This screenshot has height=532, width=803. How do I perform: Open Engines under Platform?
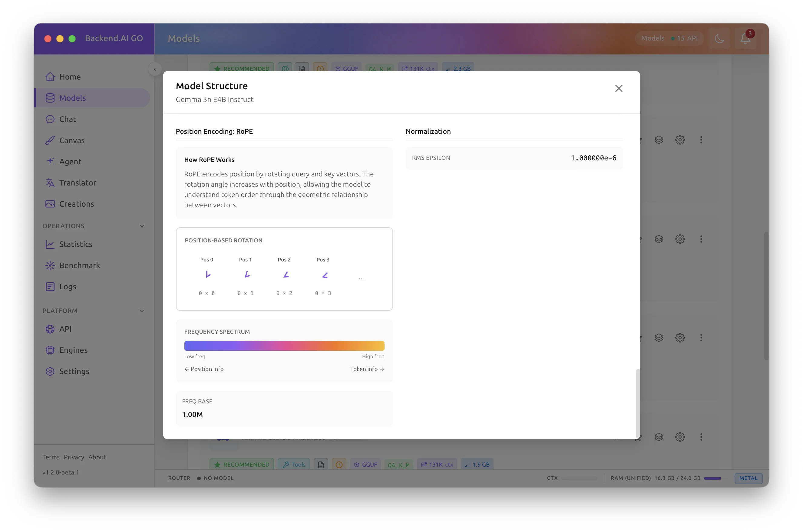pyautogui.click(x=73, y=350)
